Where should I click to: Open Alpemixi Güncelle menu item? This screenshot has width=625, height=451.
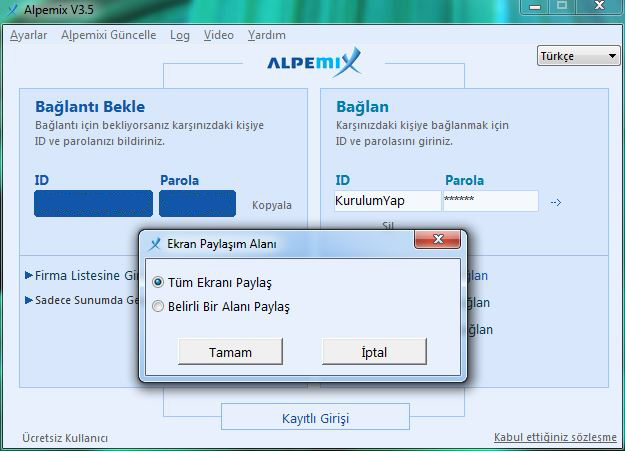click(108, 35)
